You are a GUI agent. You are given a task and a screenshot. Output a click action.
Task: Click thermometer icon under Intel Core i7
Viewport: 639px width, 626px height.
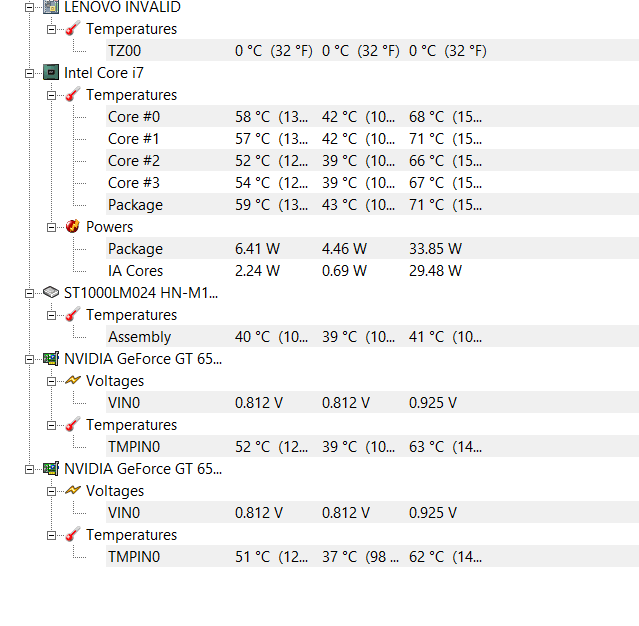click(x=73, y=95)
